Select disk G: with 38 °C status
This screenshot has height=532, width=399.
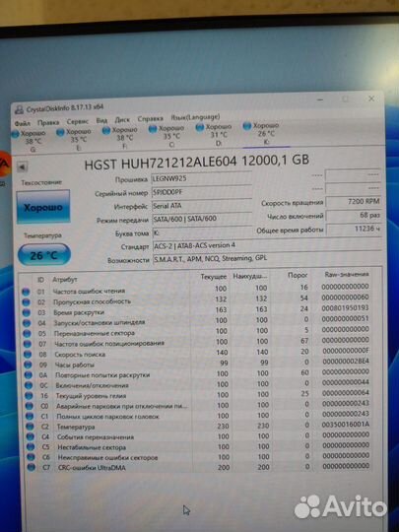coord(29,141)
